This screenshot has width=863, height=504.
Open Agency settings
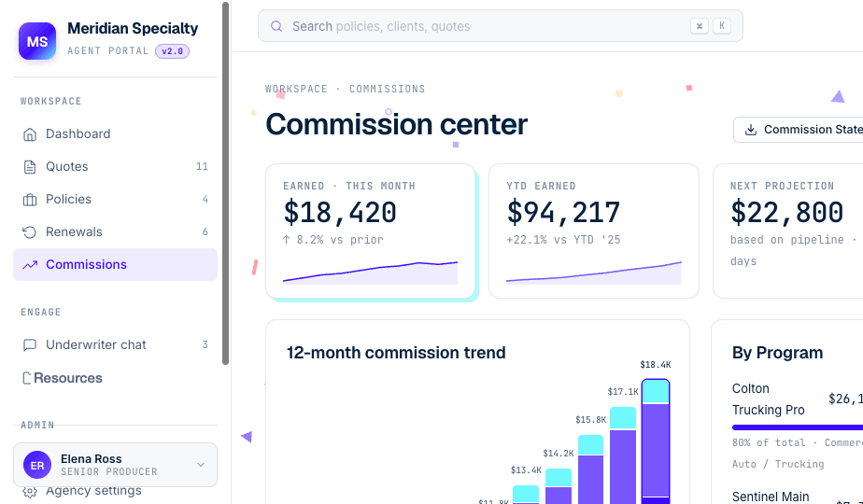[x=115, y=491]
